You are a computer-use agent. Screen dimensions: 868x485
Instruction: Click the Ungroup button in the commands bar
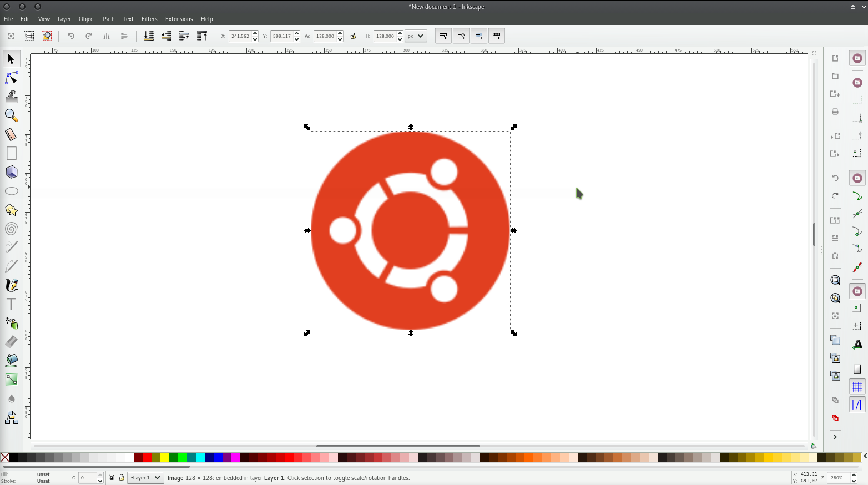[835, 418]
